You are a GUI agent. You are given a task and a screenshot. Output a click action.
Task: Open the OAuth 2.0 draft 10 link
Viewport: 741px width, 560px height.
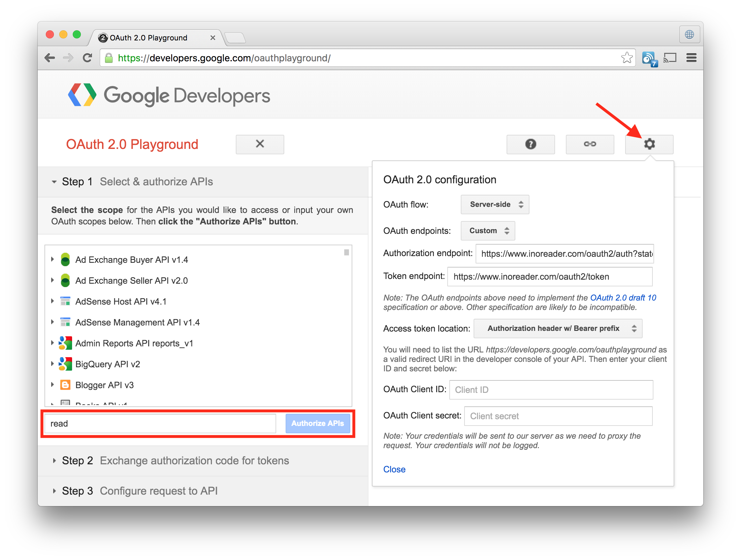pos(623,298)
